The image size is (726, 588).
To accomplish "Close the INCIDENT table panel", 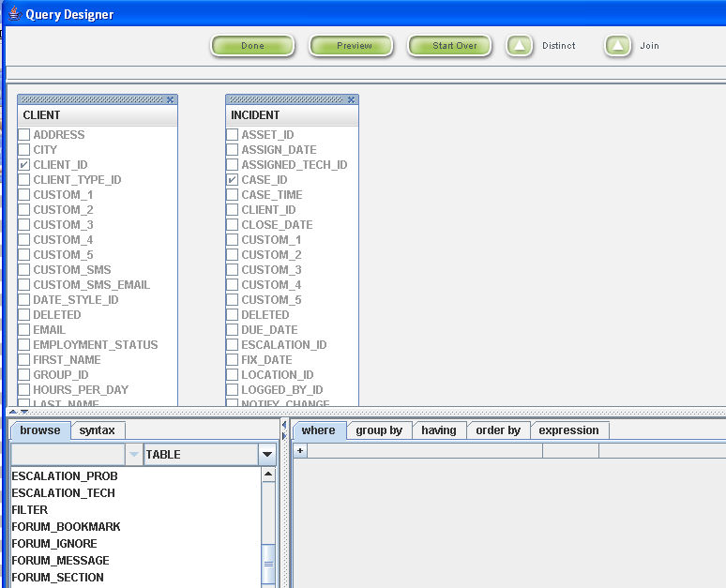I will click(x=351, y=99).
